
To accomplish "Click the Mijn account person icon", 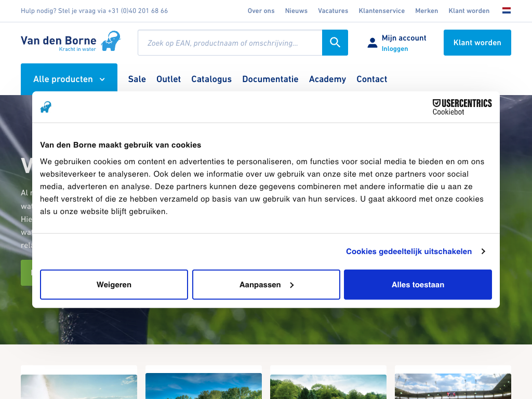I will [x=372, y=43].
